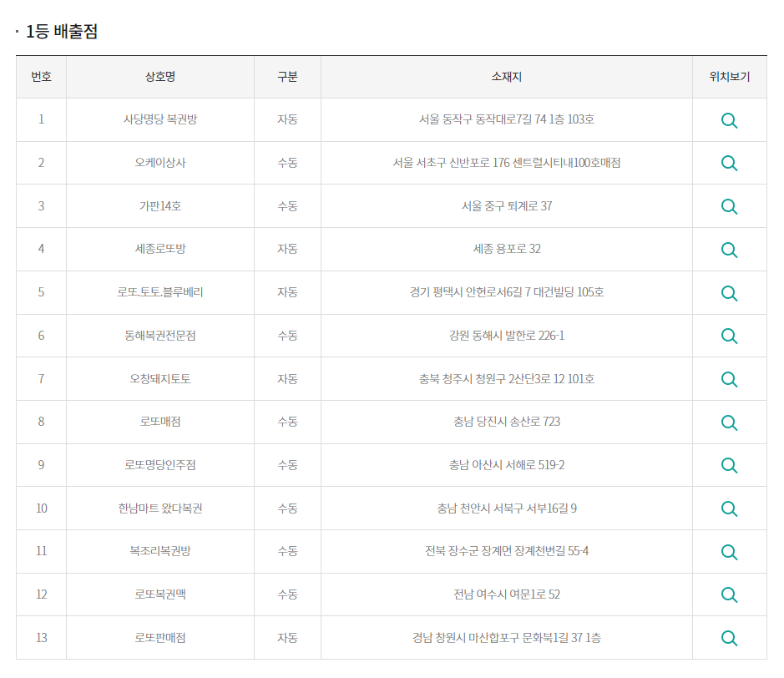Select address 충남 당진시 송산로 723

click(507, 422)
